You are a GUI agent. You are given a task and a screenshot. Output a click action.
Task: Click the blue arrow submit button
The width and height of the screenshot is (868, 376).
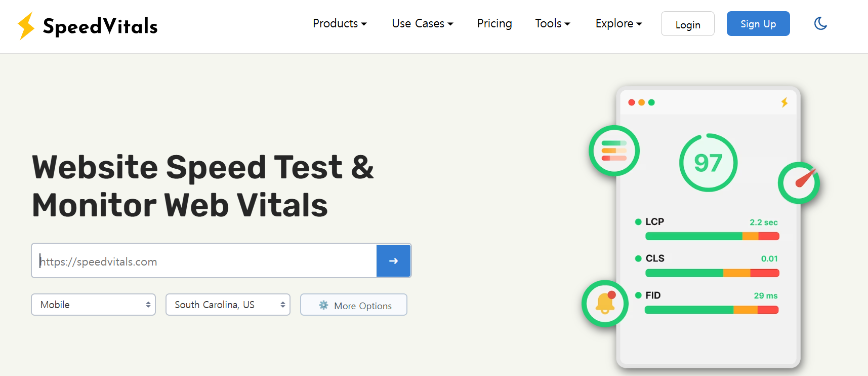[393, 261]
